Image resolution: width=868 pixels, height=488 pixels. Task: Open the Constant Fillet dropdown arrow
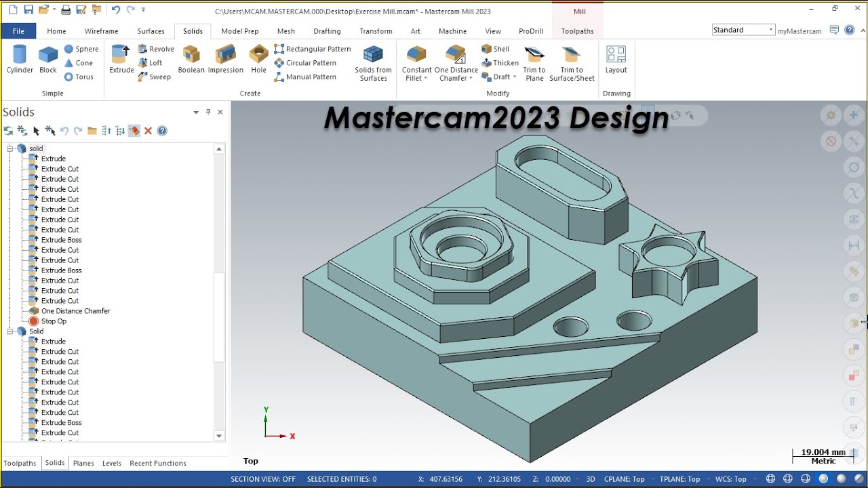click(426, 79)
